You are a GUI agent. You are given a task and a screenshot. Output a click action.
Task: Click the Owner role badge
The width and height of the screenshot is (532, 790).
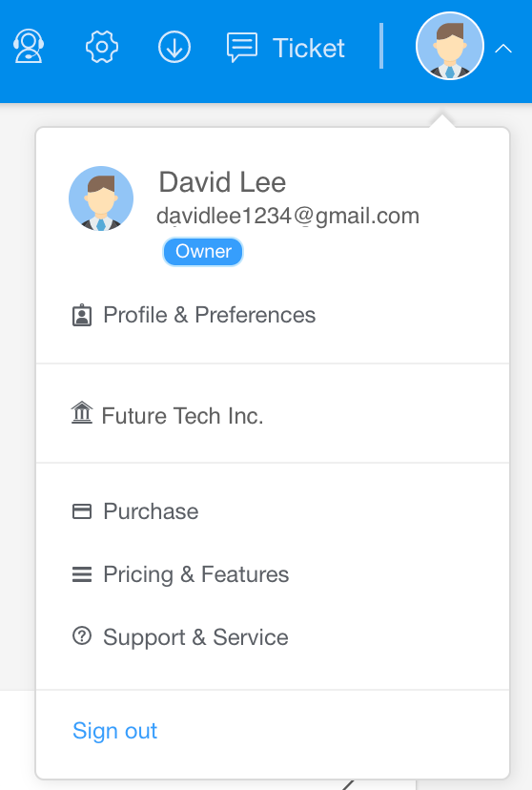point(203,252)
